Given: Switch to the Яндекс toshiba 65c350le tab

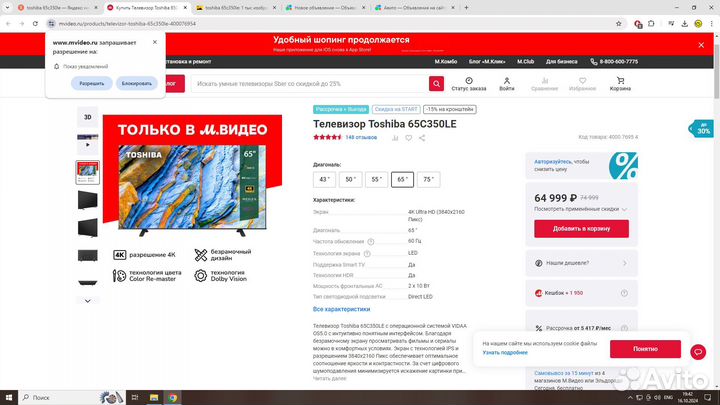Looking at the screenshot, I should 57,8.
